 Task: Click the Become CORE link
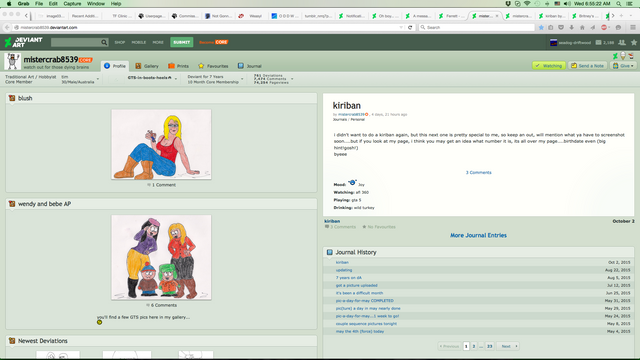tap(213, 42)
